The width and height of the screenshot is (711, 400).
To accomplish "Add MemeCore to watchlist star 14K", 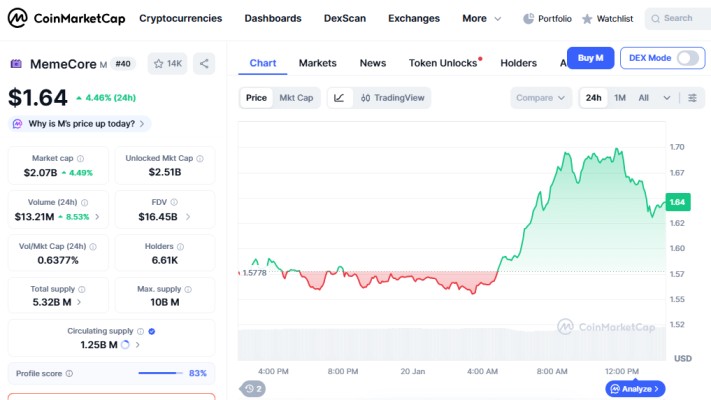I will coord(167,63).
